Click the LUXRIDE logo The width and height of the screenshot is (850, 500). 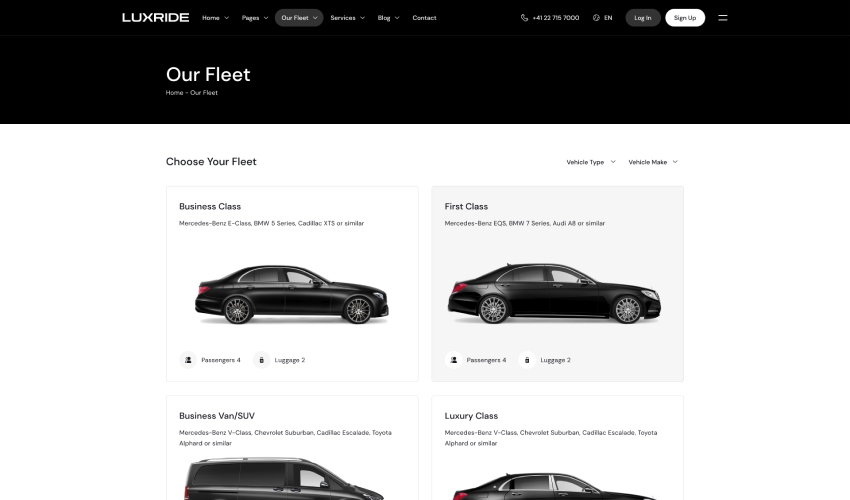pos(156,18)
